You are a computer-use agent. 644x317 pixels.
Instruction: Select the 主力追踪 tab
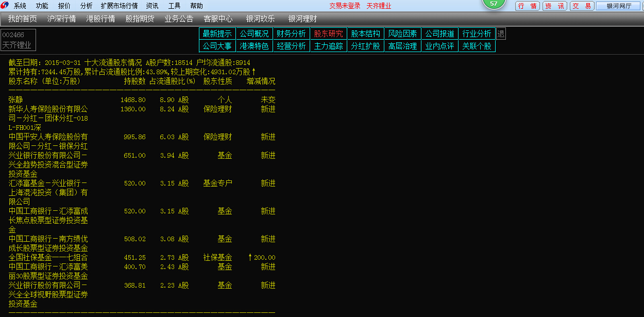(329, 46)
